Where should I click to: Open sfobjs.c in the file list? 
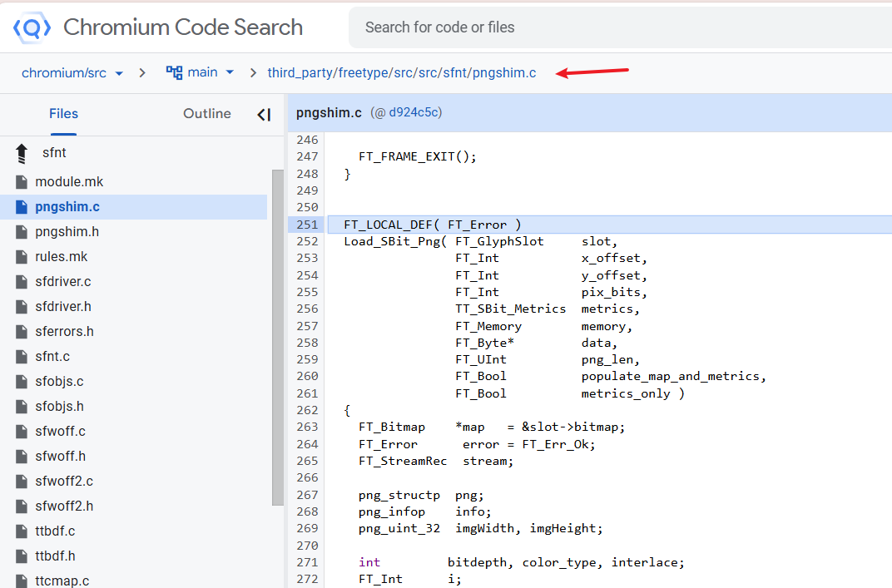coord(59,382)
